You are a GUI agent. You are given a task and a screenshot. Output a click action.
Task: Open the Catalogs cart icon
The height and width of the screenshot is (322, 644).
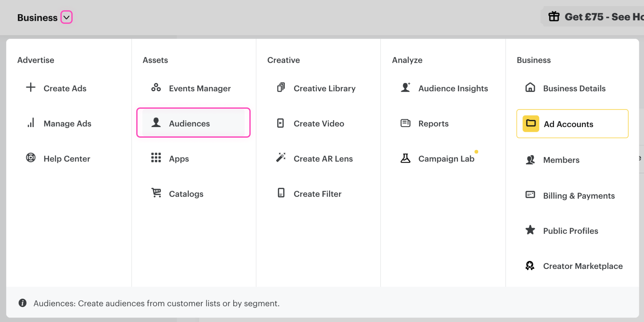[156, 193]
